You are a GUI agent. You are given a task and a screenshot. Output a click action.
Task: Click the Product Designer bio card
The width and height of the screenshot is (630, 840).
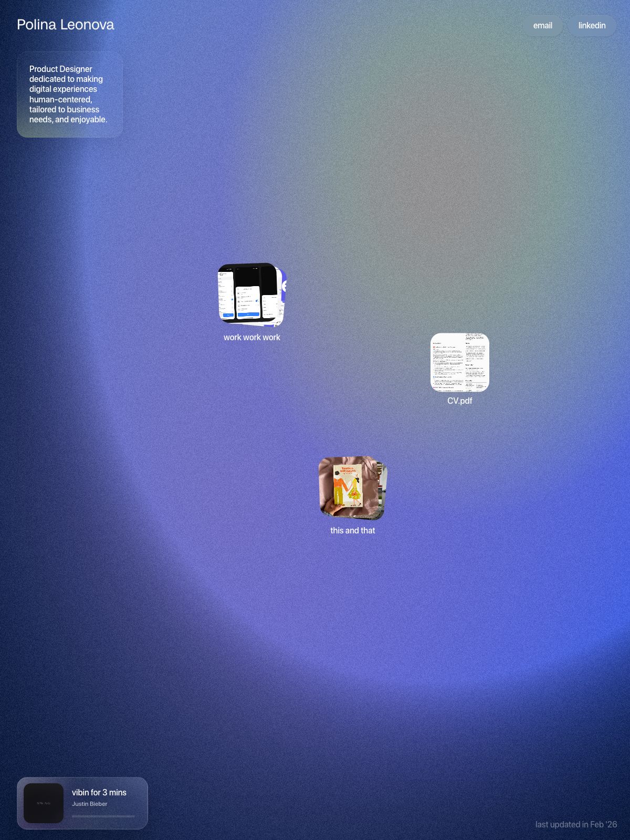click(x=69, y=94)
